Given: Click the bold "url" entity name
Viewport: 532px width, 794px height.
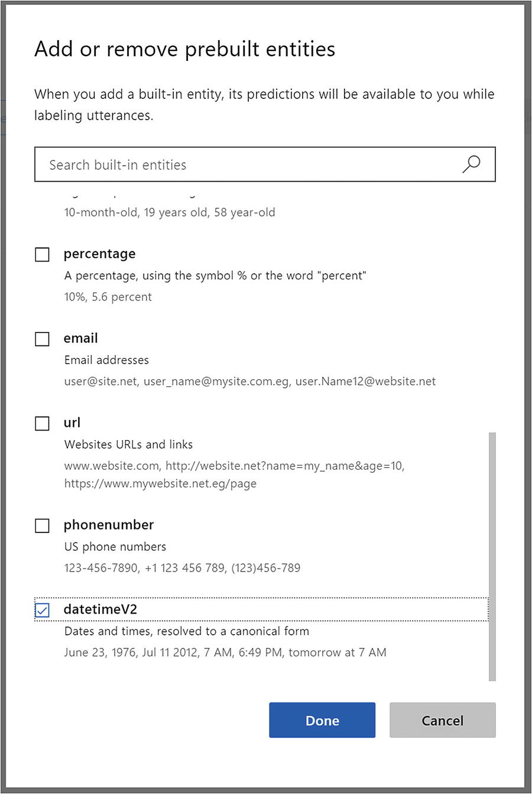Looking at the screenshot, I should (72, 423).
